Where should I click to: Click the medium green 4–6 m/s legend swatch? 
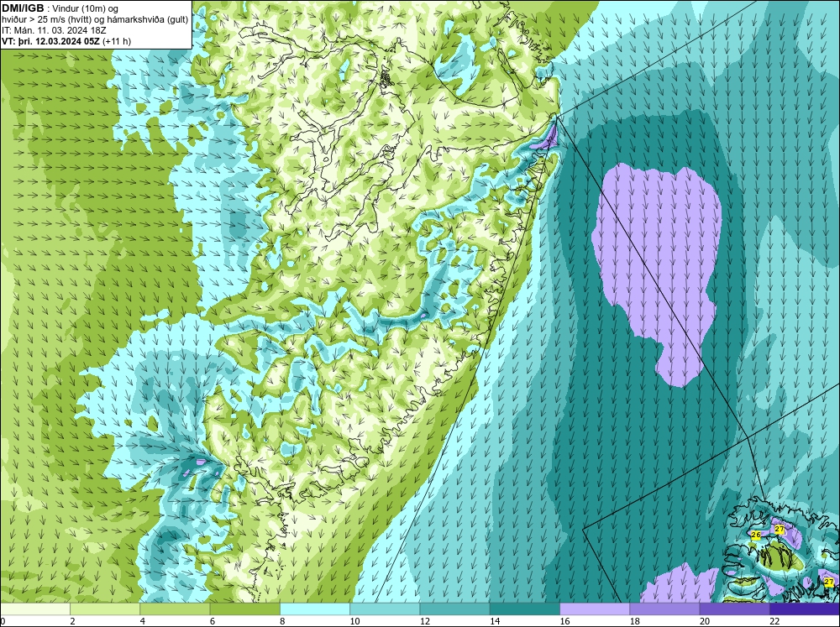pyautogui.click(x=175, y=609)
